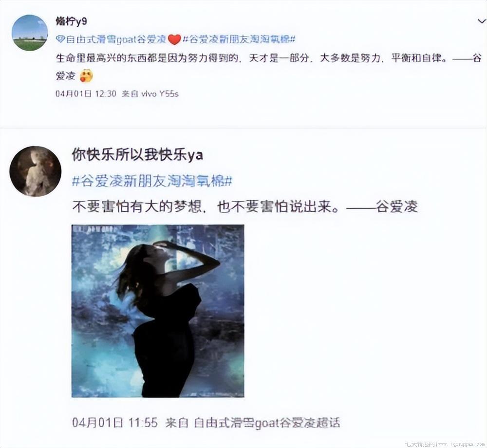Image resolution: width=487 pixels, height=448 pixels.
Task: Click the post text starting 生命里最高兴的东西
Action: pos(268,66)
